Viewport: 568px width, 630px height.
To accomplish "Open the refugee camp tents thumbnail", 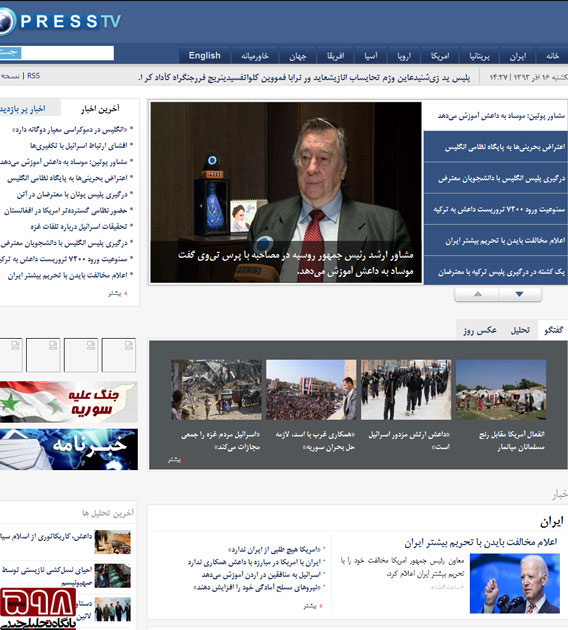I will [501, 390].
